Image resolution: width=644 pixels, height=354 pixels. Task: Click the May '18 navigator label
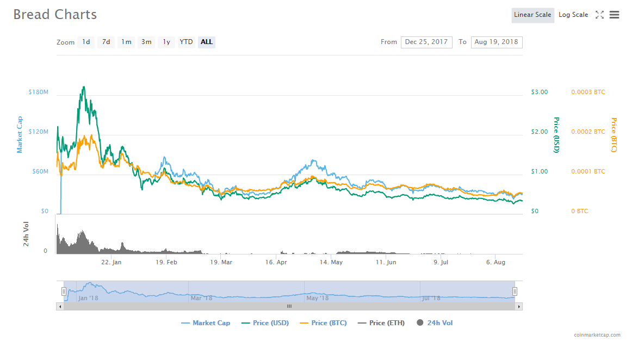coord(318,298)
